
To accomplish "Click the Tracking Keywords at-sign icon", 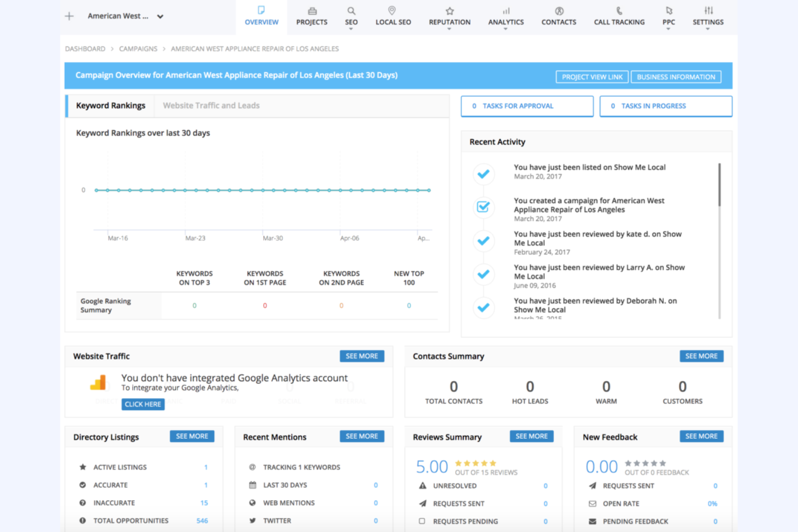I will point(252,467).
